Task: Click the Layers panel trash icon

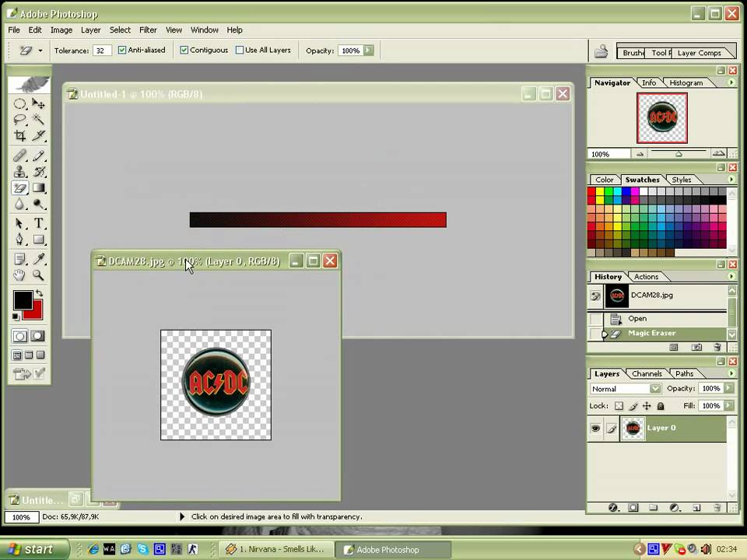Action: tap(717, 508)
